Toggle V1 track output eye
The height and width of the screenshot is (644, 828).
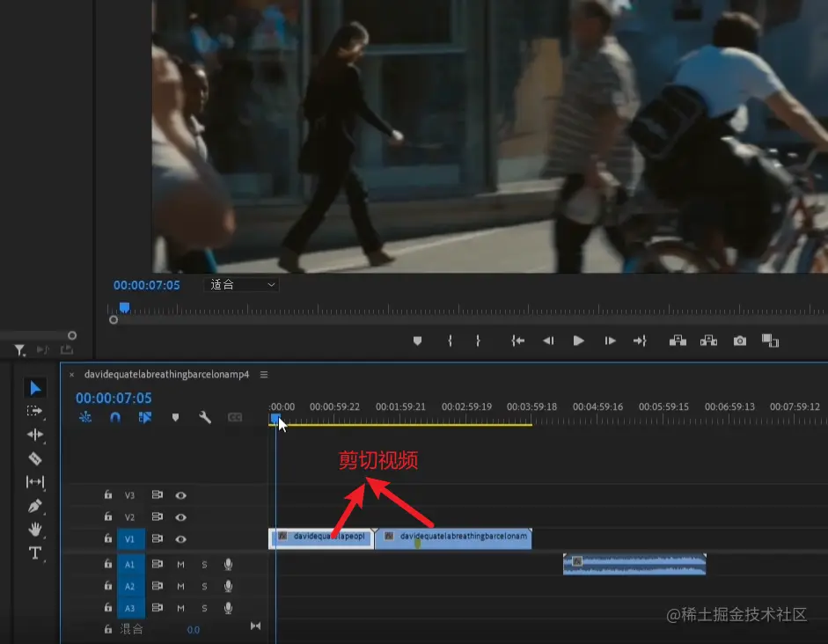[x=180, y=539]
